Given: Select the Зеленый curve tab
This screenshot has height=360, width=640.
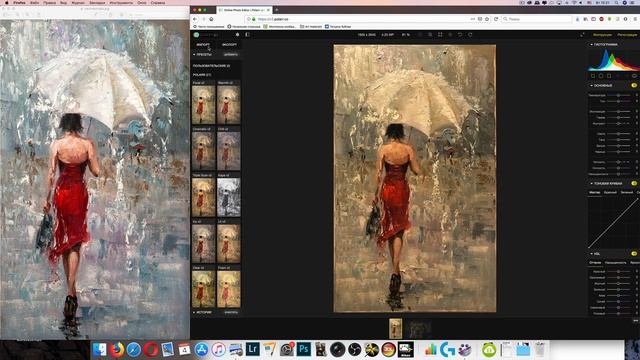Looking at the screenshot, I should [627, 192].
